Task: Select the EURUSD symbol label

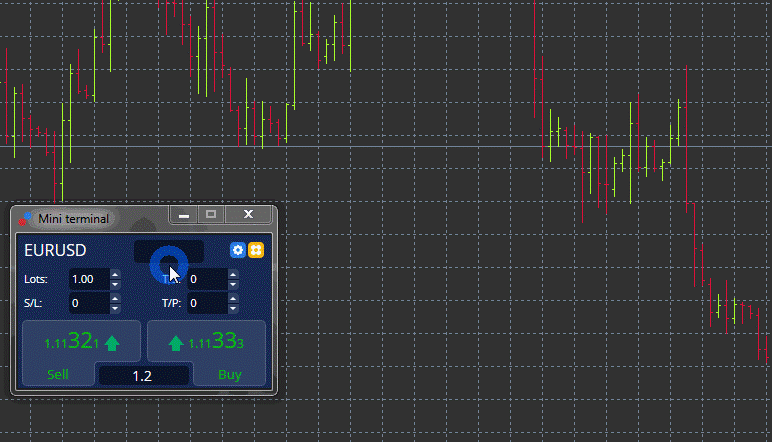Action: (55, 250)
